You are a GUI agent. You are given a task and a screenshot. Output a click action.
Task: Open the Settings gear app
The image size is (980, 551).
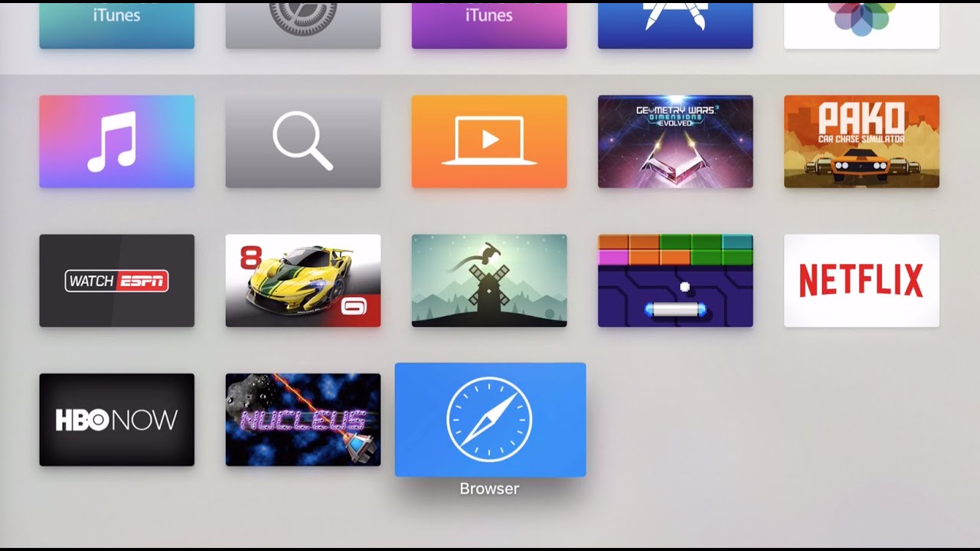coord(303,24)
